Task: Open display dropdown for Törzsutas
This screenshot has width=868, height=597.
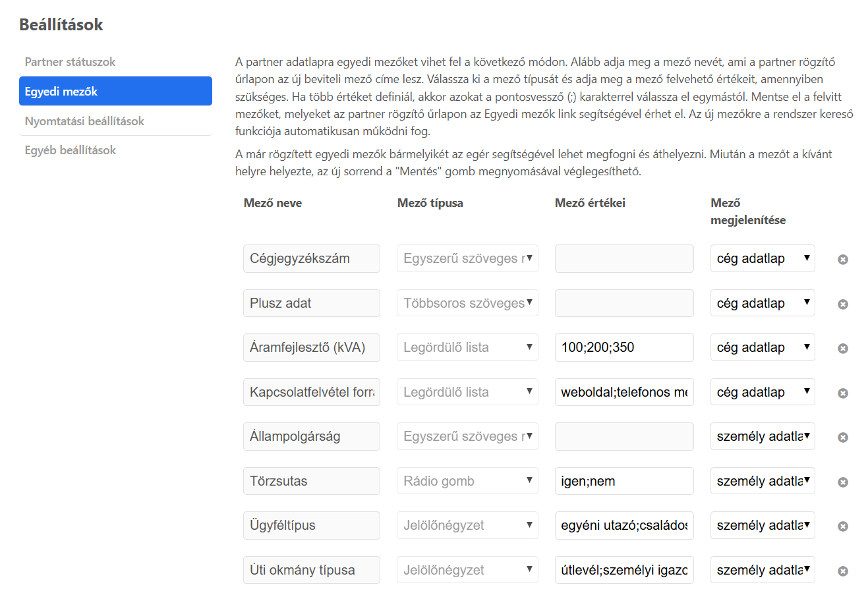Action: (x=762, y=481)
